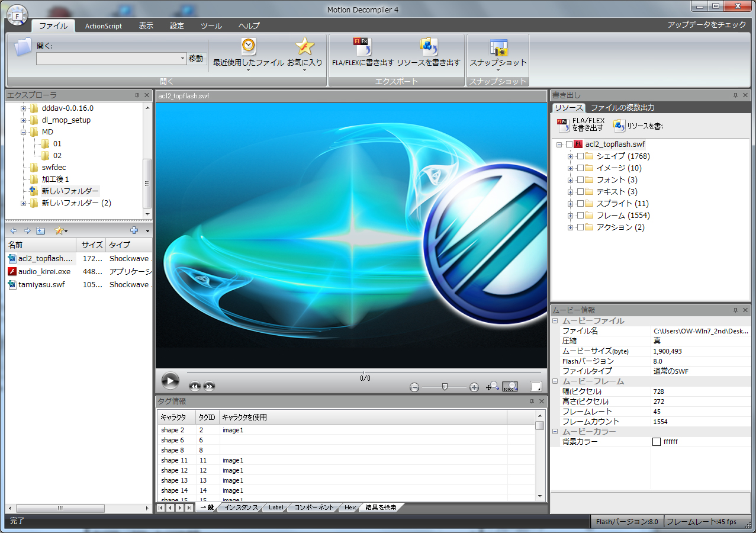Screen dimensions: 756x533
Task: Check the スプライト (11) checkbox
Action: (x=580, y=204)
